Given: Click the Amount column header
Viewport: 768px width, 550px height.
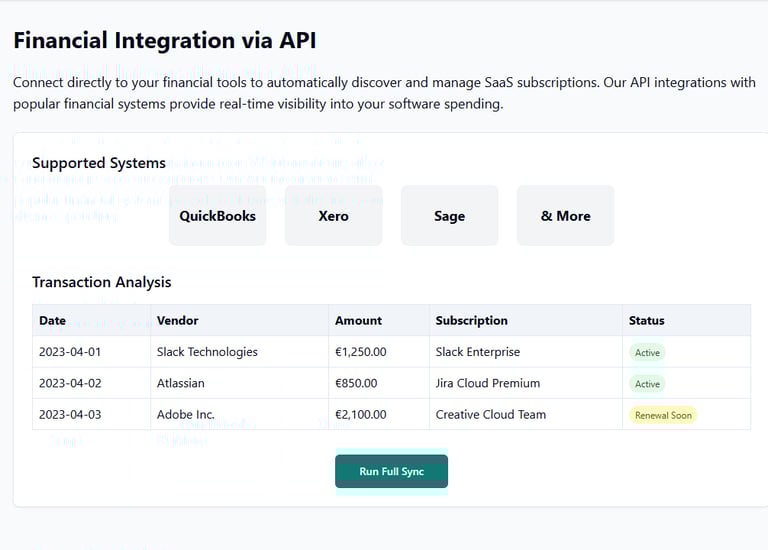Looking at the screenshot, I should tap(379, 320).
